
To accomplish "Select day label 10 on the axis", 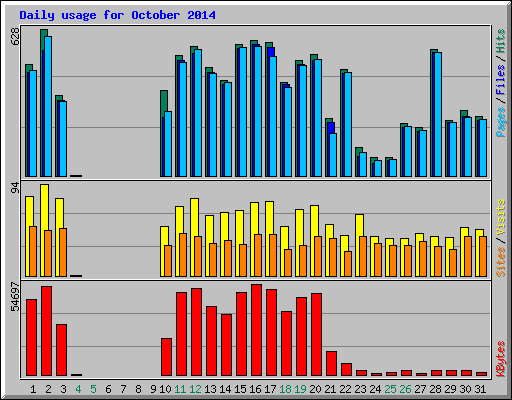I will [x=165, y=389].
